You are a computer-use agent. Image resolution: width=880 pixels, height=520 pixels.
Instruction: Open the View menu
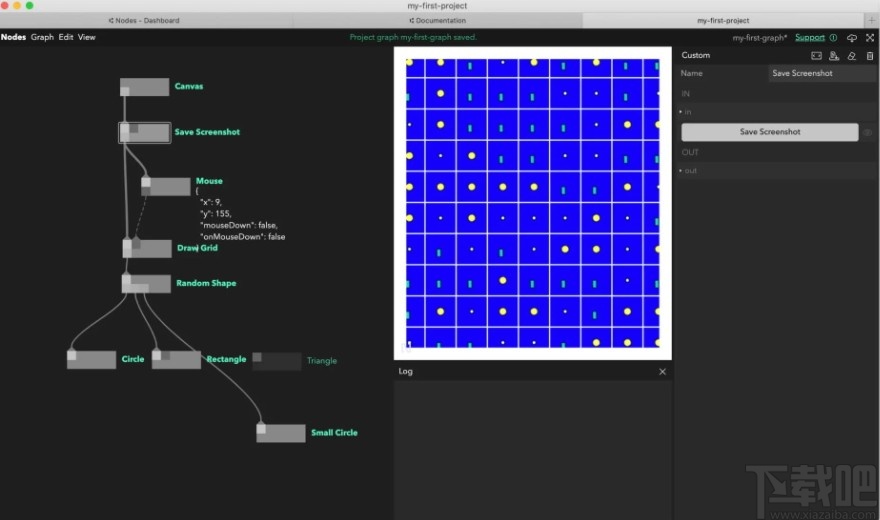coord(86,37)
